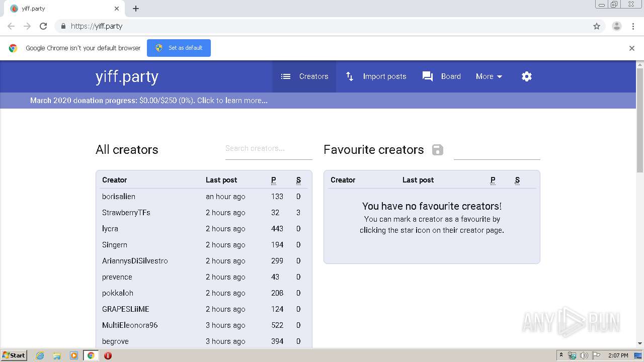Open the Action Center flag icon
This screenshot has width=644, height=362.
pyautogui.click(x=596, y=355)
